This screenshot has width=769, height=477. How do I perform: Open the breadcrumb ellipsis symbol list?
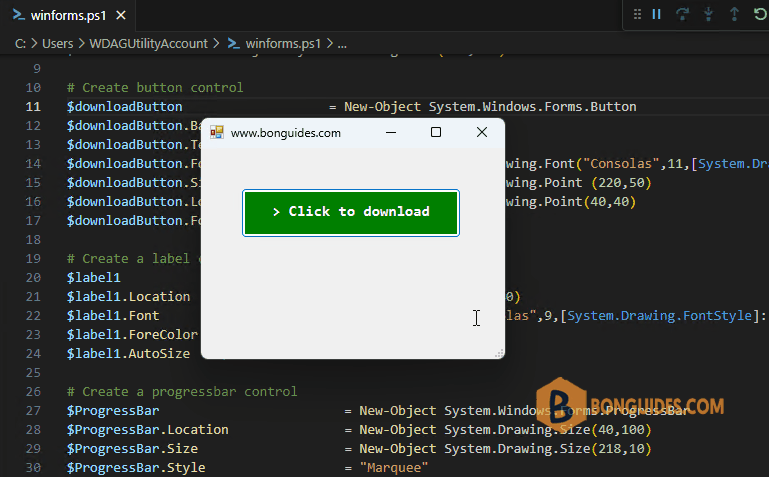342,44
